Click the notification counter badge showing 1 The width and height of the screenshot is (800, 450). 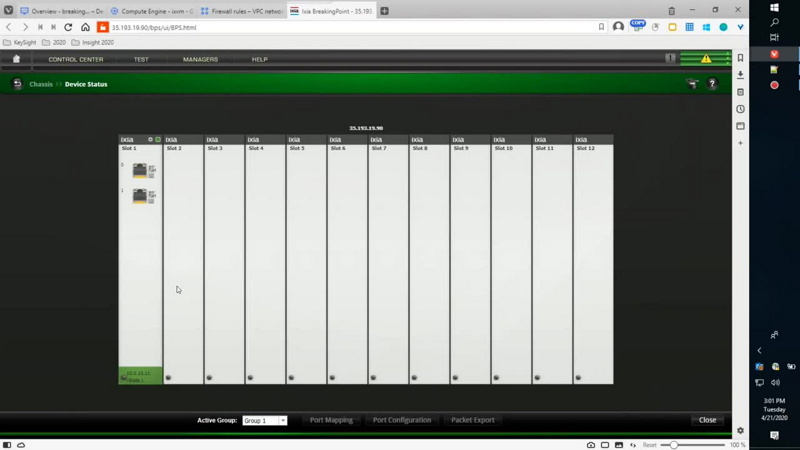coord(670,59)
